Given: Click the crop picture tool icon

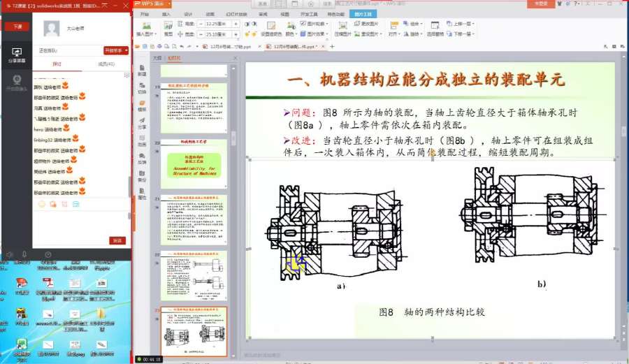Looking at the screenshot, I should [168, 29].
